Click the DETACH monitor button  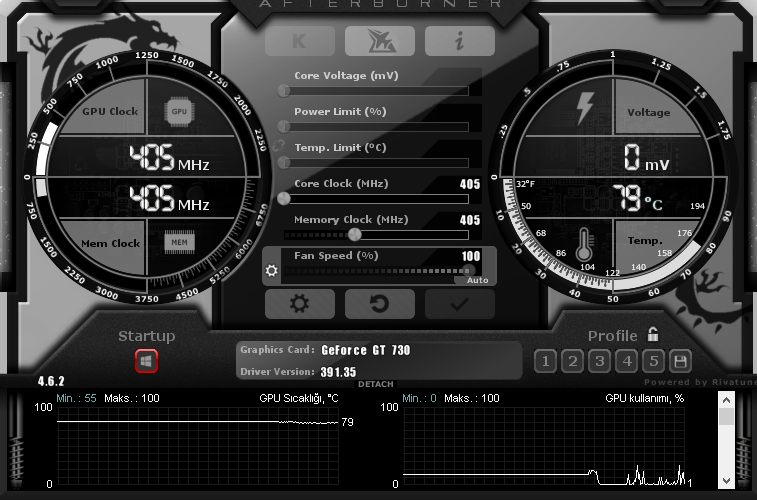[376, 384]
